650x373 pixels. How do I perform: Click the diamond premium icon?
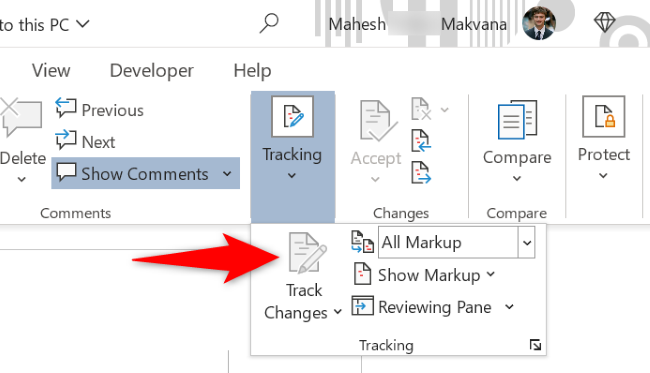(x=604, y=22)
